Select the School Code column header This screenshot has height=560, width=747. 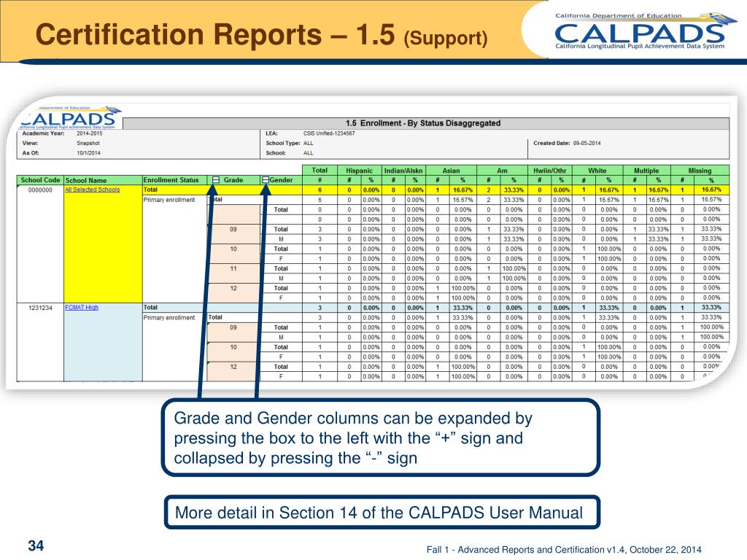pyautogui.click(x=40, y=180)
